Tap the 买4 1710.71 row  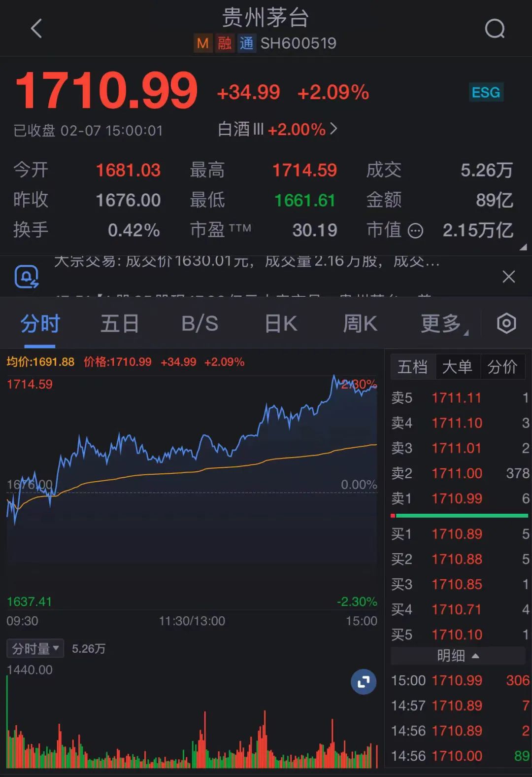point(460,609)
